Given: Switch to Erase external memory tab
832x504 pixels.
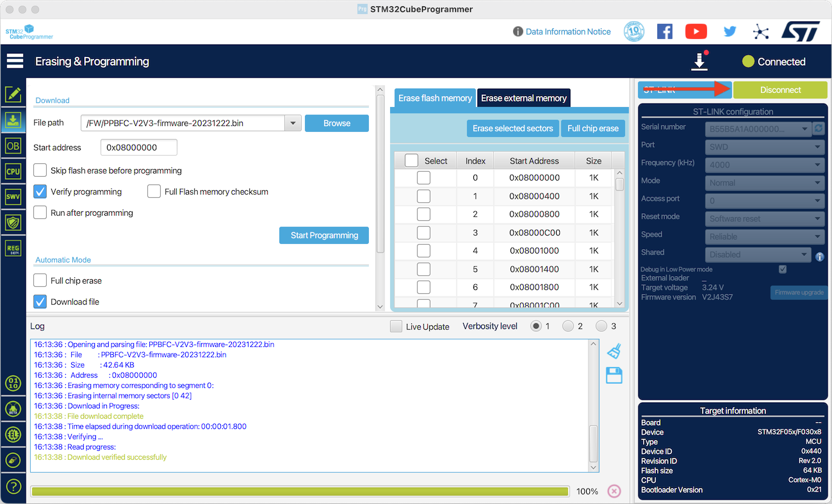Looking at the screenshot, I should [x=524, y=98].
